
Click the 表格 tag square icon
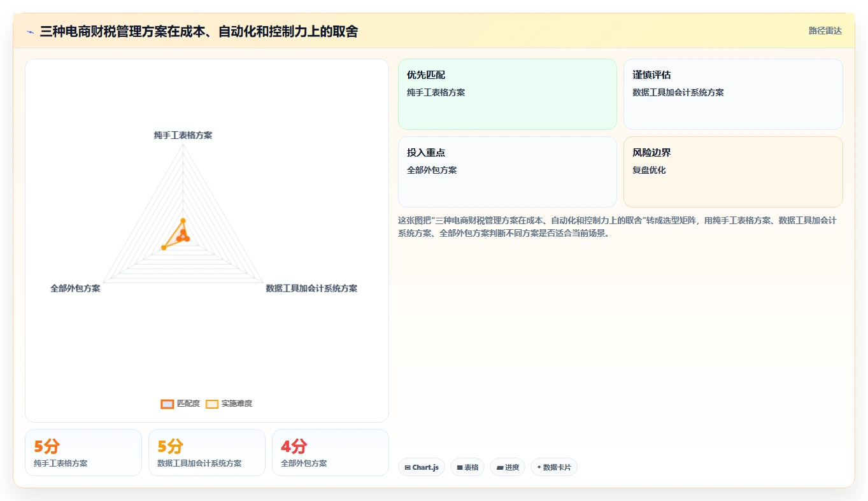[460, 467]
